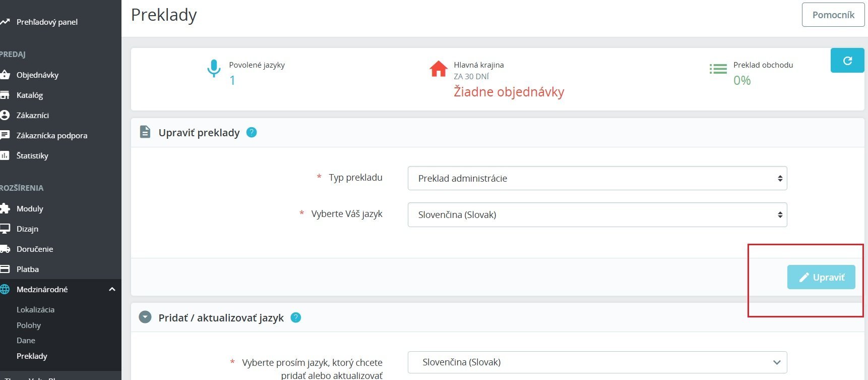Open the language to add or update dropdown
868x380 pixels.
coord(597,362)
